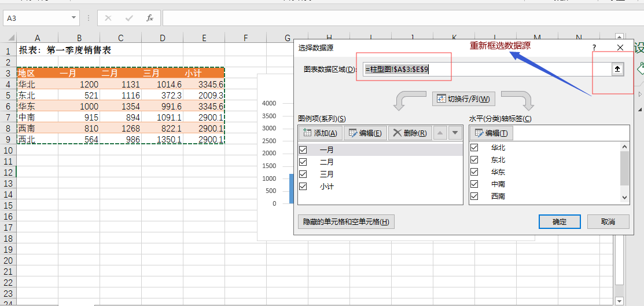
Task: Click the 添加 add series button
Action: 321,133
